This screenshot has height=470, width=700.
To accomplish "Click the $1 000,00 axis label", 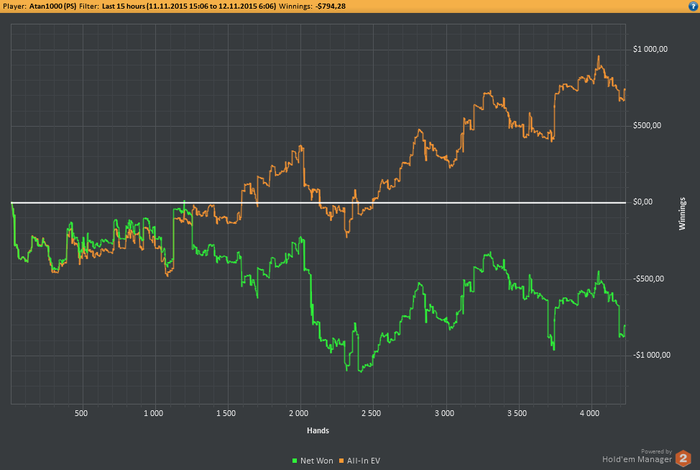I will pyautogui.click(x=650, y=49).
